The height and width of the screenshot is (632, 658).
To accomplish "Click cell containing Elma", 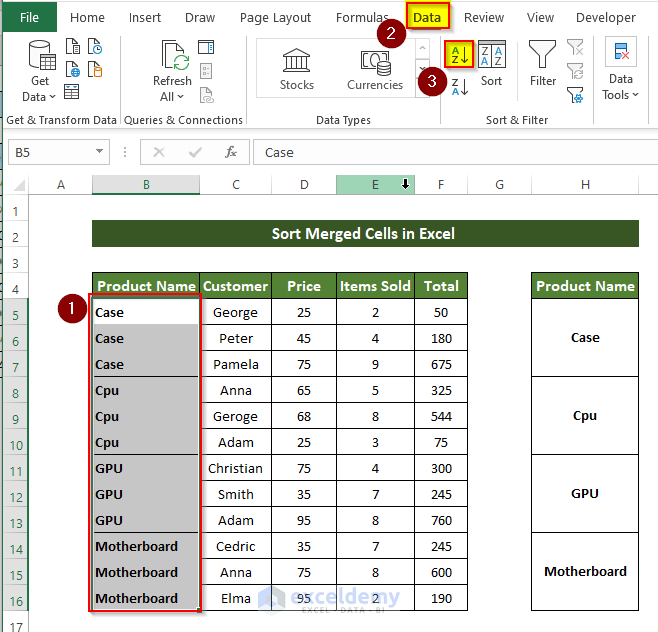I will point(235,598).
